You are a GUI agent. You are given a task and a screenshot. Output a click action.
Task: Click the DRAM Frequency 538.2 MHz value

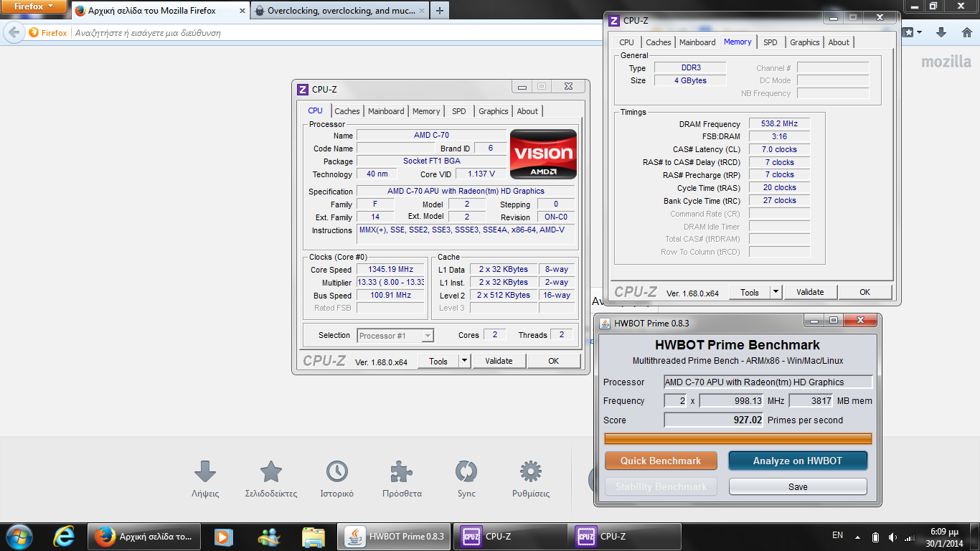click(x=779, y=124)
